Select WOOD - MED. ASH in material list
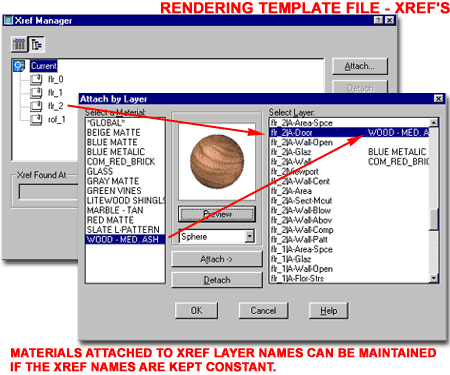This screenshot has width=450, height=375. [125, 239]
